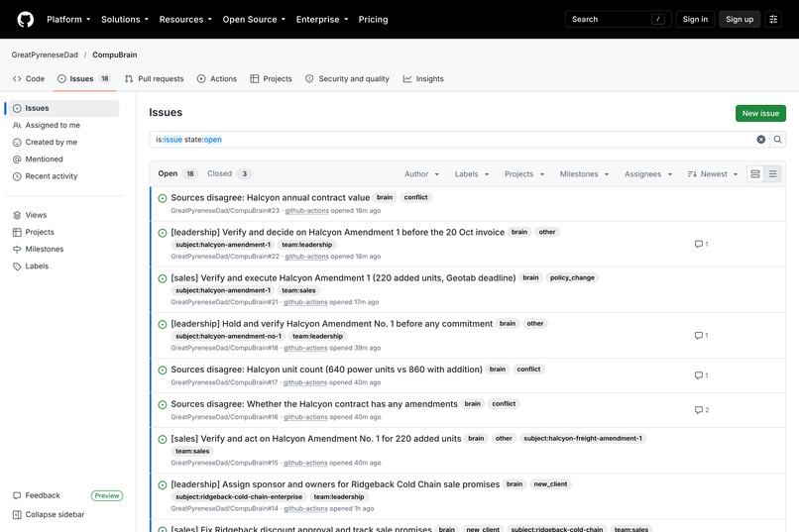Expand the Assignees filter dropdown

tap(648, 174)
